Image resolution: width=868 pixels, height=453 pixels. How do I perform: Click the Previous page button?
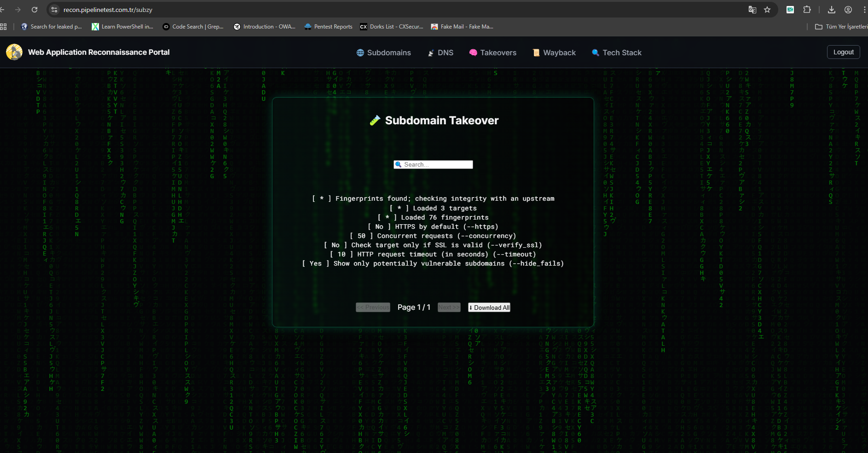[373, 307]
